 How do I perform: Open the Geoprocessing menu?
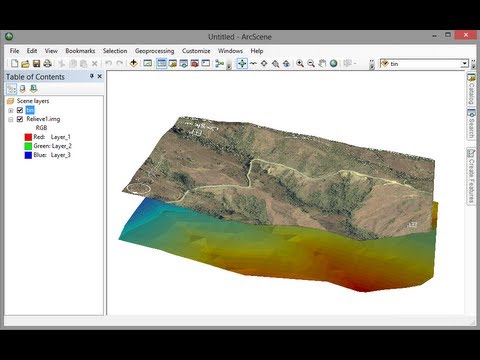(155, 51)
